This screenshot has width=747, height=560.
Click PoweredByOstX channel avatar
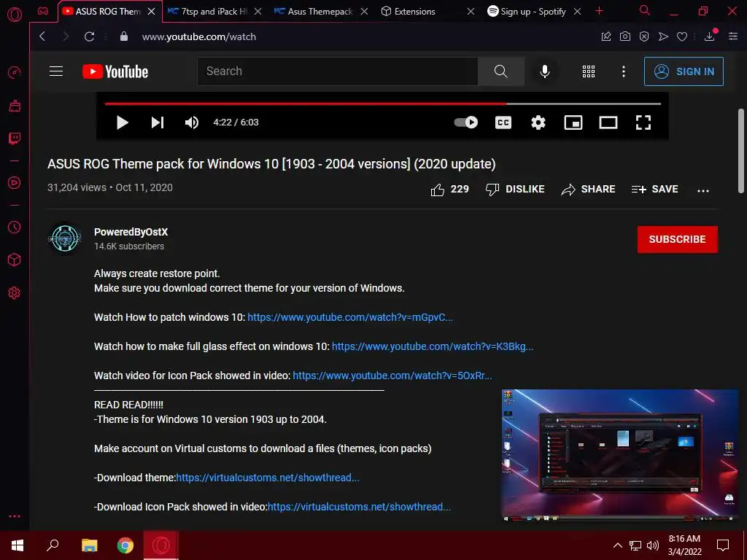tap(65, 238)
